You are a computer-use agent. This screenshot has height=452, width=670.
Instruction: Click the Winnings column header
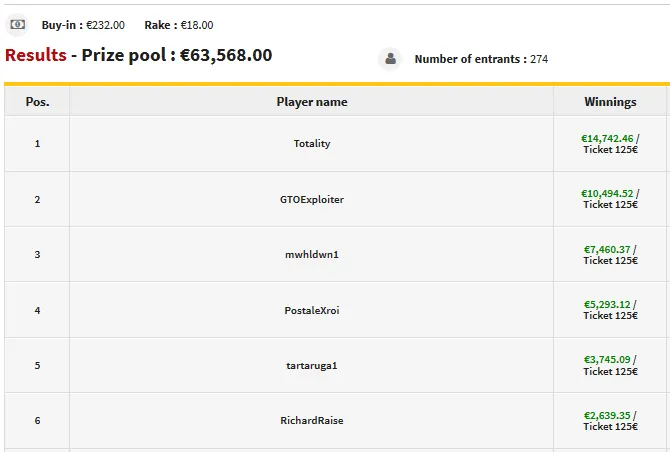[610, 102]
